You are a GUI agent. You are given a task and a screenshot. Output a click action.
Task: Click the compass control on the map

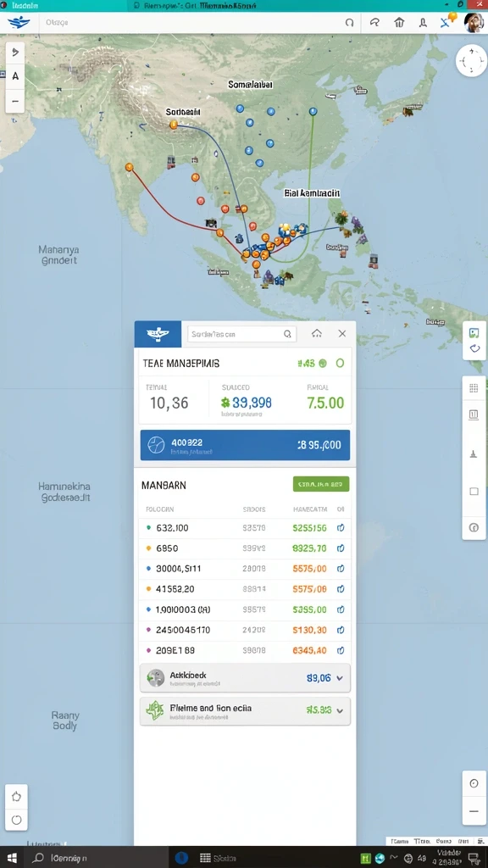point(471,61)
